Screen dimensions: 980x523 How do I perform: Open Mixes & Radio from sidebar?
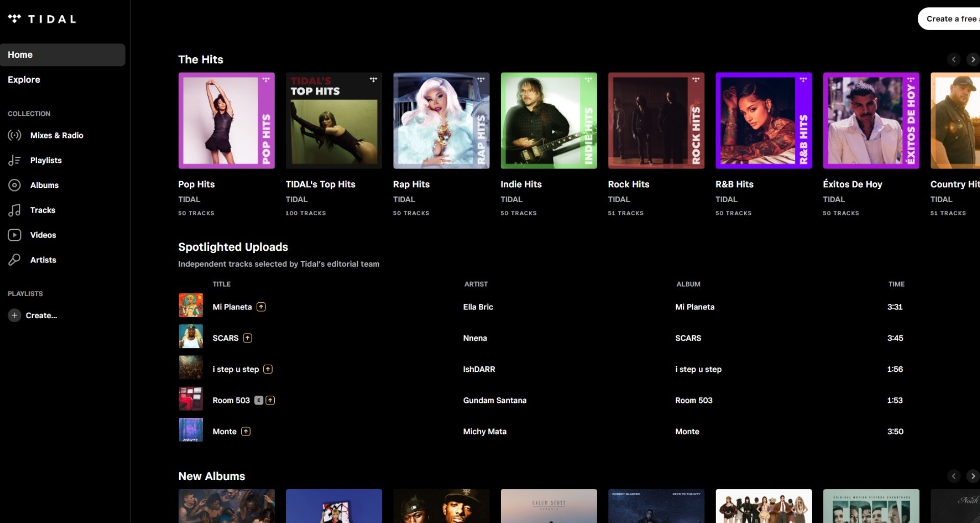click(56, 135)
